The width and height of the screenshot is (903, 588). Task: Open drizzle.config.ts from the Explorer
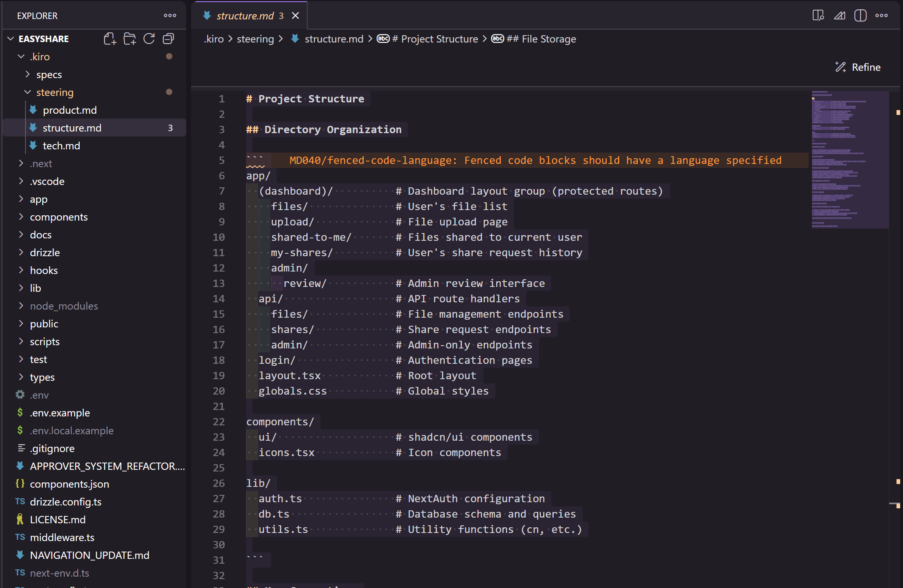click(x=66, y=502)
